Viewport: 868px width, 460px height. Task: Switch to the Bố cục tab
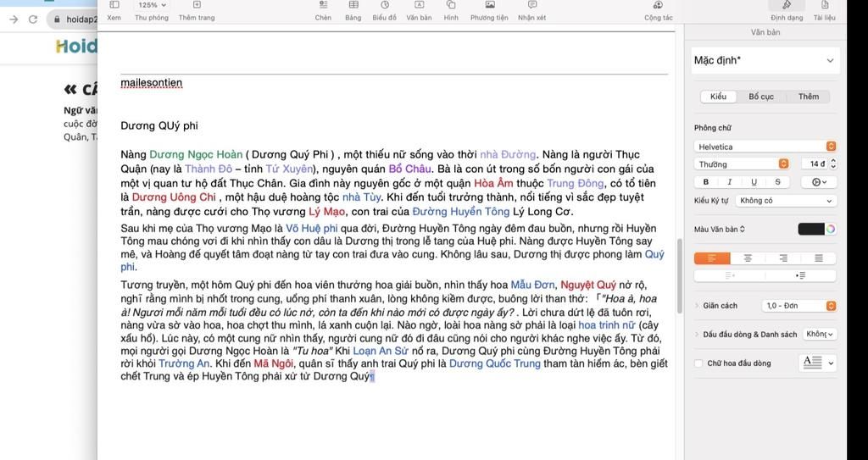tap(761, 97)
